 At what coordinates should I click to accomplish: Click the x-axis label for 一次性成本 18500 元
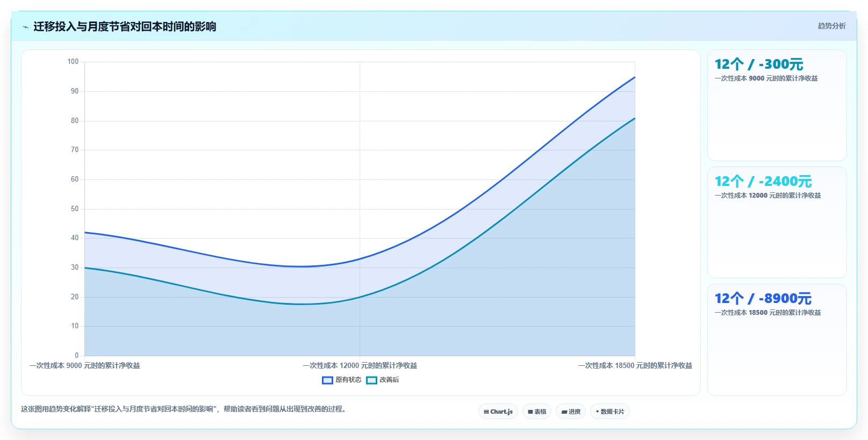click(x=635, y=365)
